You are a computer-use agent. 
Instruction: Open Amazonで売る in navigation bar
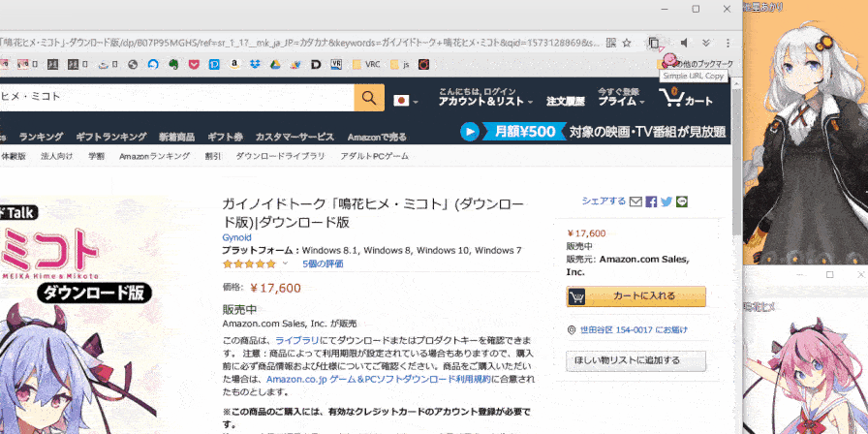(377, 137)
